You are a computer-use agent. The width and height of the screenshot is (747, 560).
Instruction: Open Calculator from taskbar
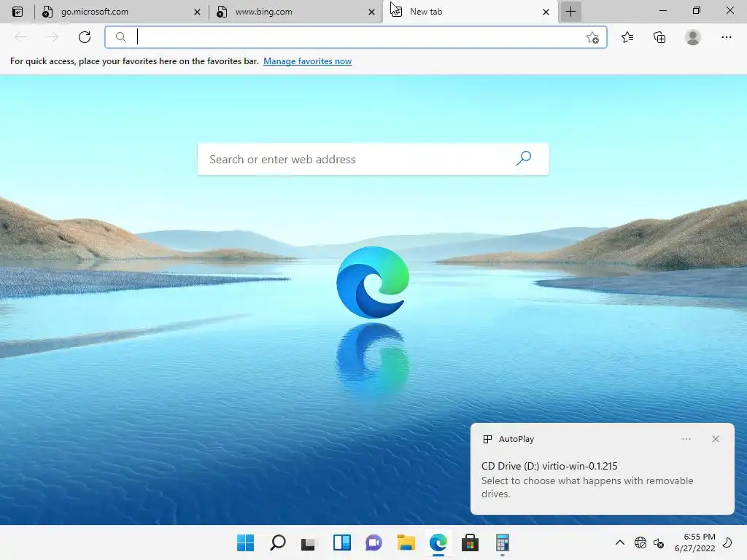[502, 542]
